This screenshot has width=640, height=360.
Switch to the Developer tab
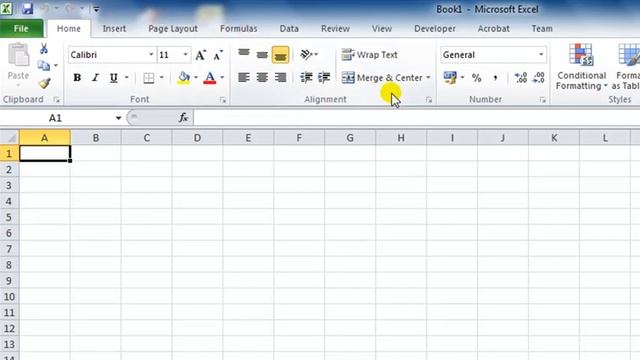(x=435, y=29)
